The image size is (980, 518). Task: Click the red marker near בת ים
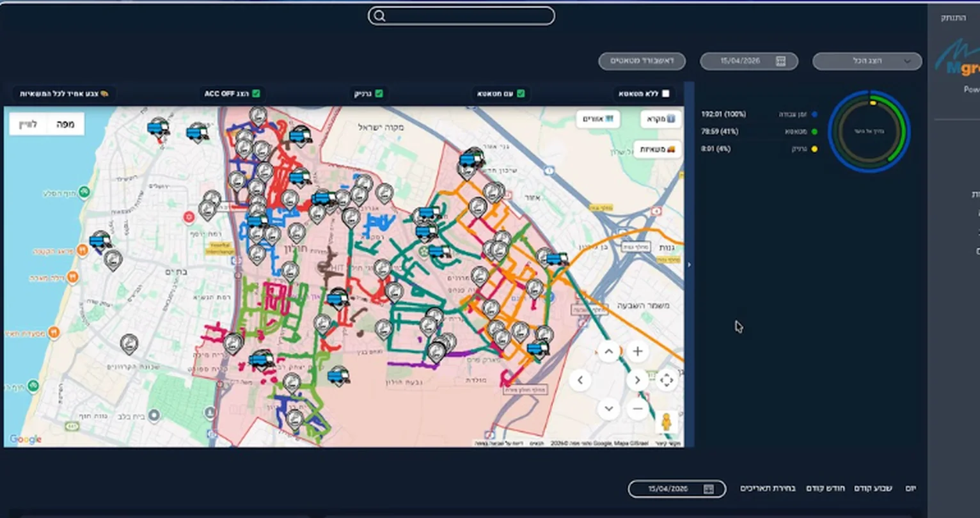[x=189, y=217]
